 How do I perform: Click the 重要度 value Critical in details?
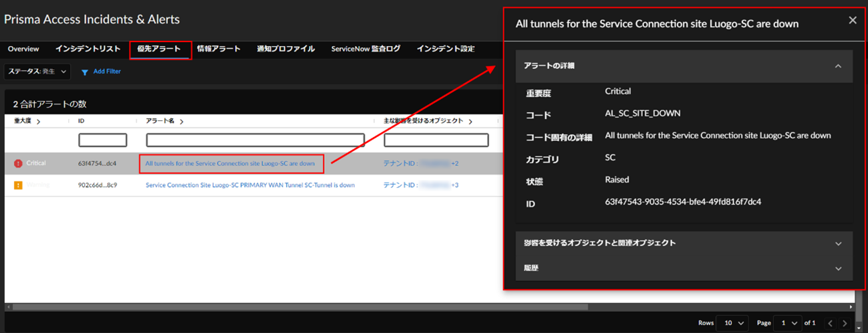tap(618, 91)
